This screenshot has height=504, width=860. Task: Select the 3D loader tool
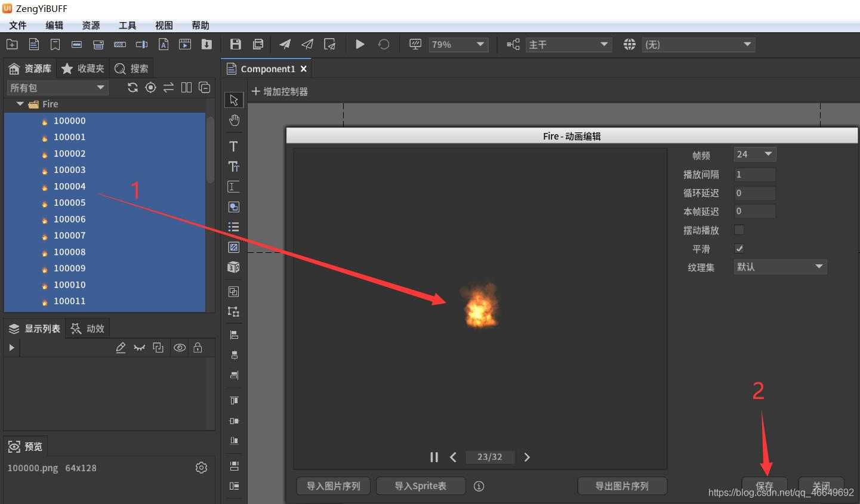click(234, 267)
